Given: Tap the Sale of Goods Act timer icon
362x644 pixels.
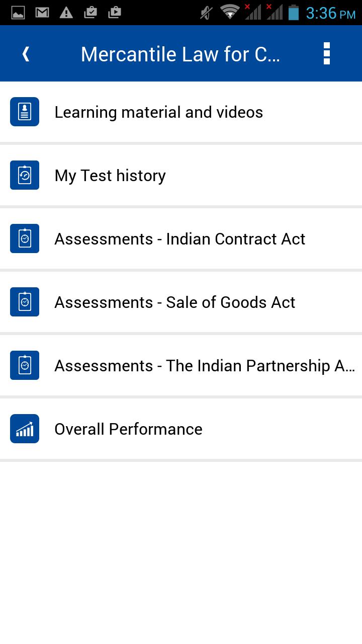Looking at the screenshot, I should coord(25,302).
